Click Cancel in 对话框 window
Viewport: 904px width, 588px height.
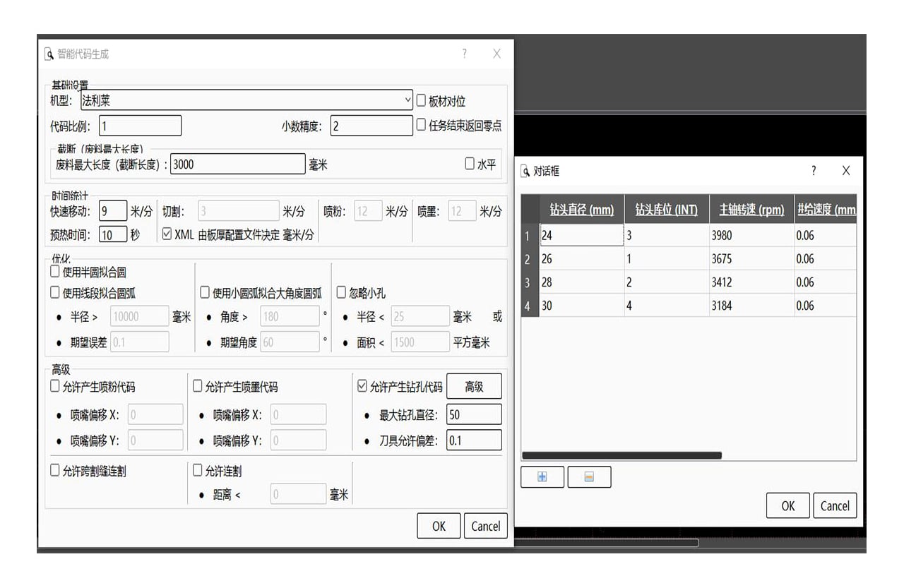click(x=835, y=505)
